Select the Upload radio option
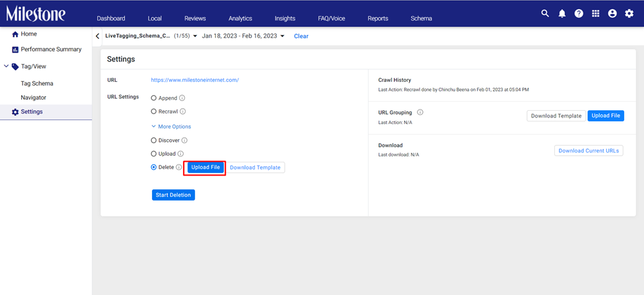The image size is (644, 295). coord(154,154)
